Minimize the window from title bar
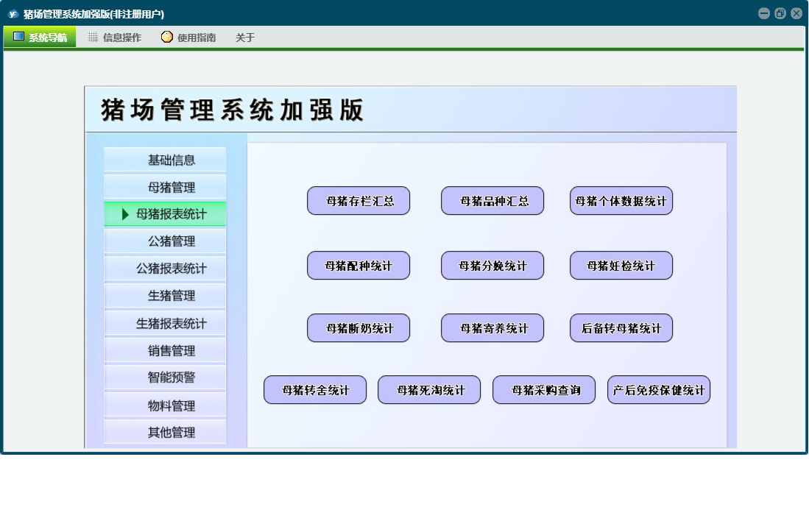The image size is (809, 532). (x=764, y=13)
